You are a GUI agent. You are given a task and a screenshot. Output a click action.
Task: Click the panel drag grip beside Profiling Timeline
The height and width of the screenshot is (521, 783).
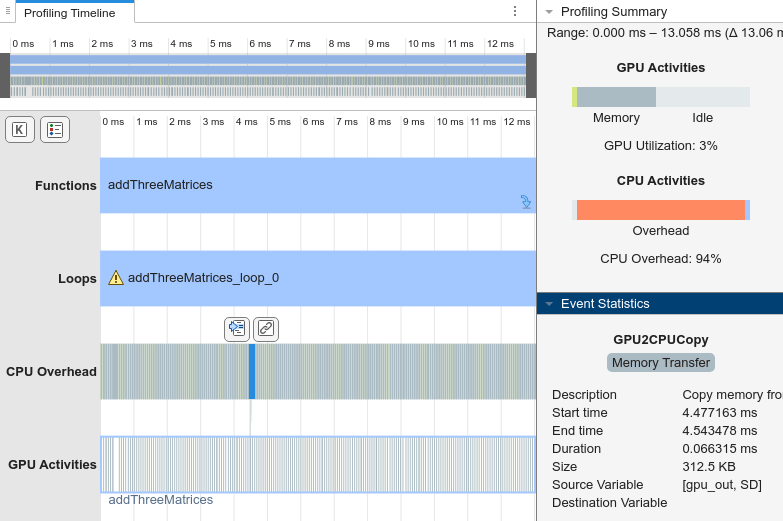(7, 12)
